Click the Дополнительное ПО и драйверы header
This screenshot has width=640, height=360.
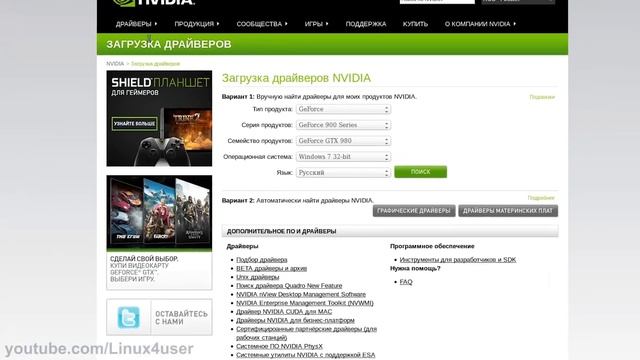[281, 231]
